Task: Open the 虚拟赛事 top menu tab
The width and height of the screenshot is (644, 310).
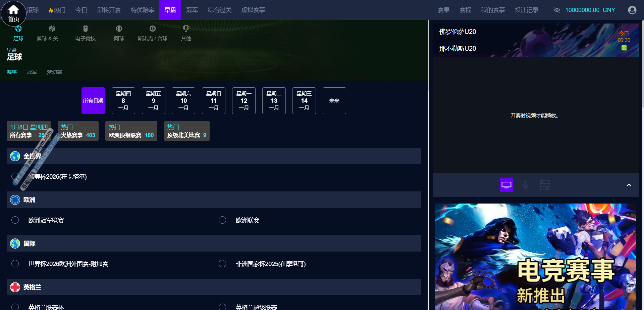Action: click(x=253, y=10)
